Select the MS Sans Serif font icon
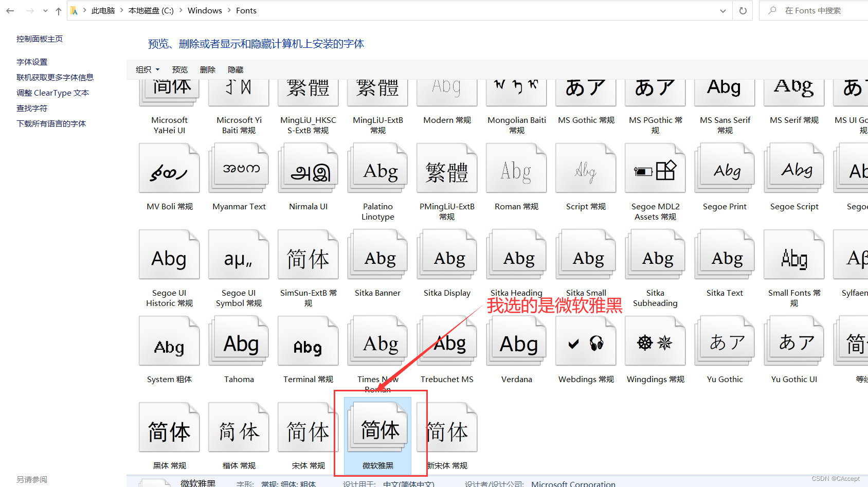 point(725,93)
